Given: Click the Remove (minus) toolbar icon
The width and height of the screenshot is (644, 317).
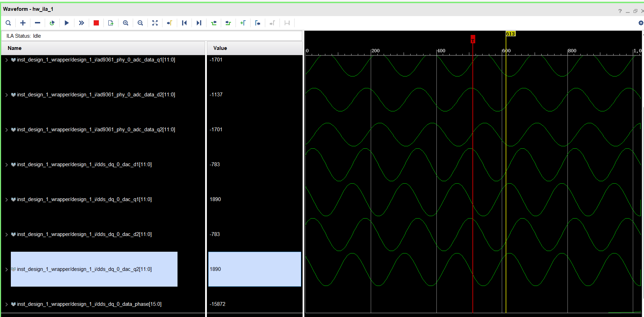Looking at the screenshot, I should (x=38, y=23).
